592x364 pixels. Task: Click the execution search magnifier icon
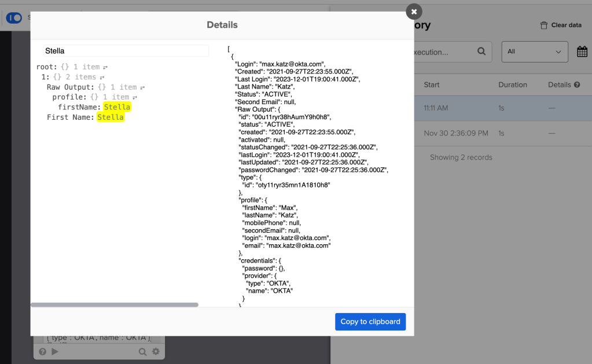pos(481,52)
